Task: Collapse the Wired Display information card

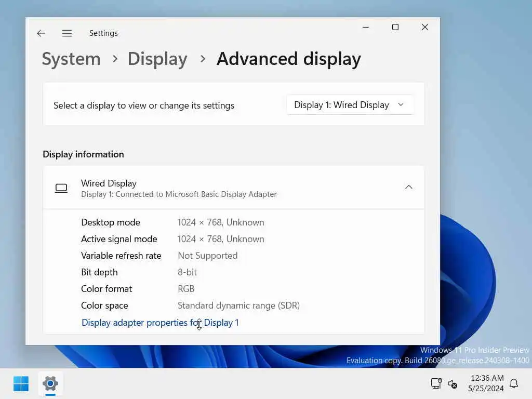Action: pos(408,187)
